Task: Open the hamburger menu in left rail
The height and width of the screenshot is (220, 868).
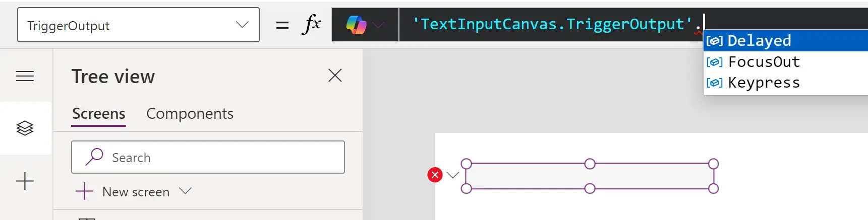Action: pyautogui.click(x=25, y=76)
